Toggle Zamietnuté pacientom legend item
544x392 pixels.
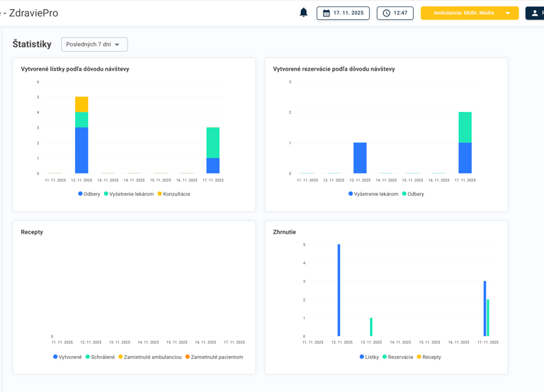coord(214,357)
